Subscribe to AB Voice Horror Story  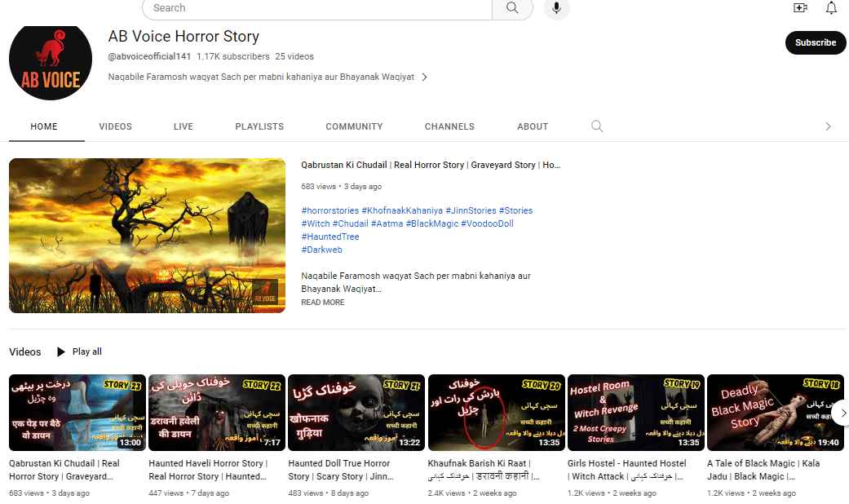816,42
